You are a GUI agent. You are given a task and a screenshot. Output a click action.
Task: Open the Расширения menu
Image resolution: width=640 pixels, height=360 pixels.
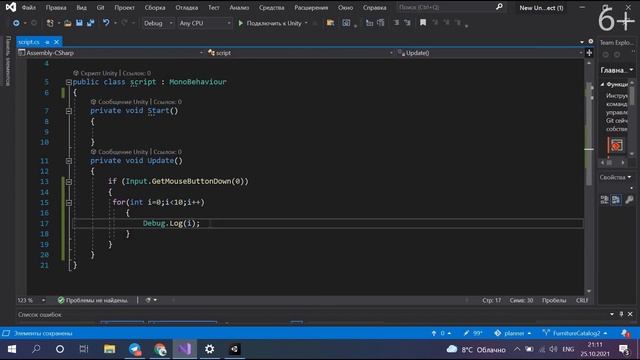point(311,7)
